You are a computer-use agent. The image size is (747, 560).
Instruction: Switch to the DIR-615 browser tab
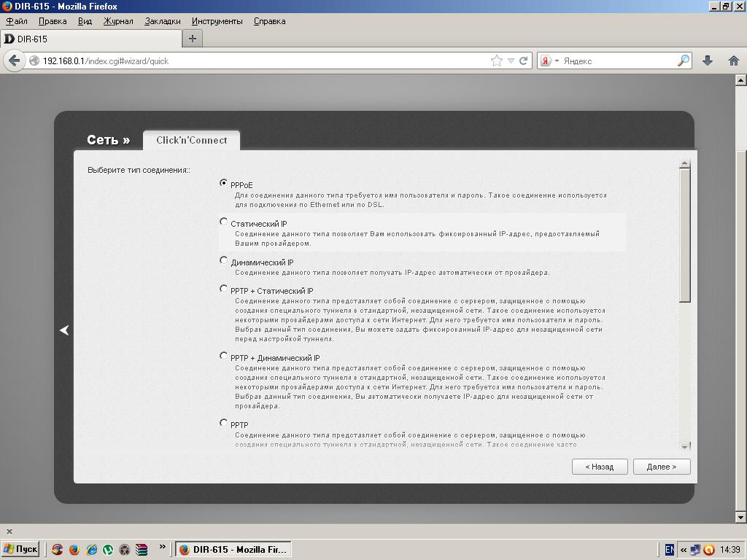pos(91,39)
